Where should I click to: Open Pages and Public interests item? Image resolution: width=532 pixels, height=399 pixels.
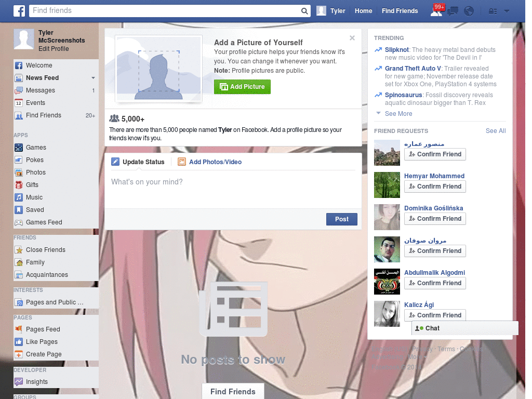click(x=56, y=302)
